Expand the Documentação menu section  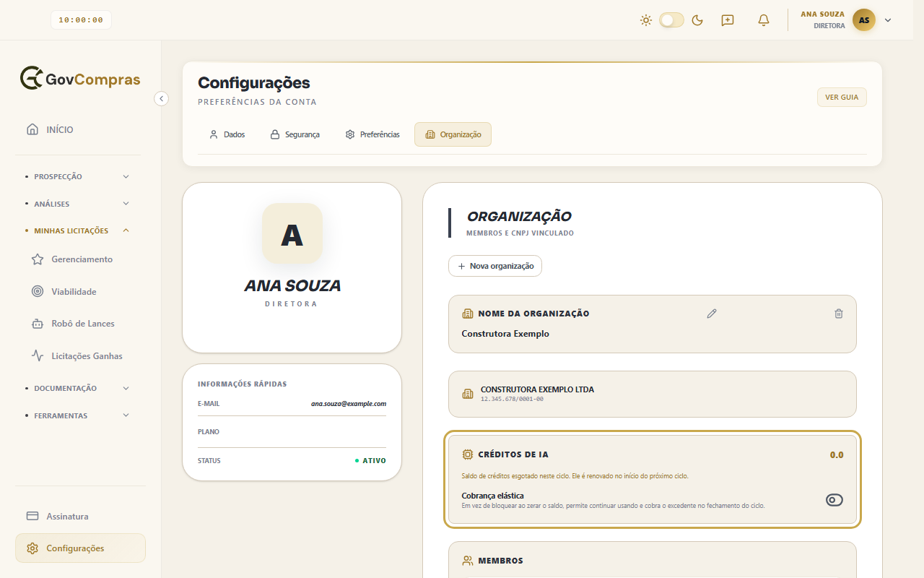point(76,388)
